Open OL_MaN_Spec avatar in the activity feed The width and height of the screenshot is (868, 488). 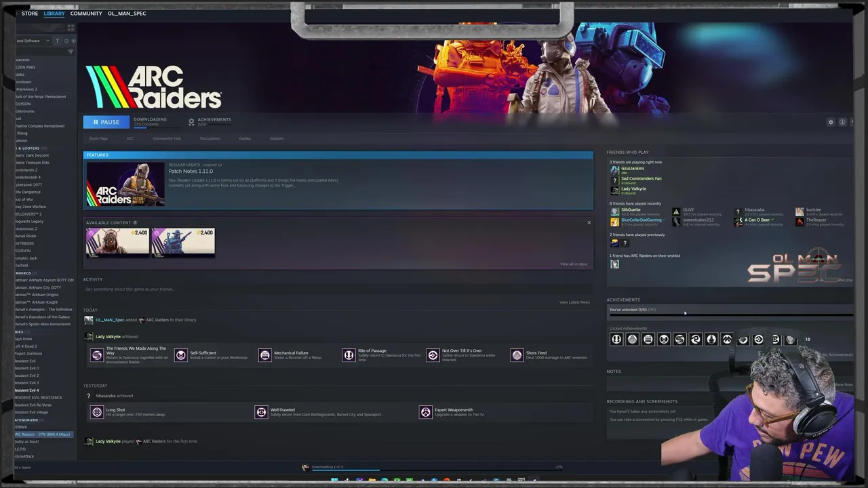point(88,320)
